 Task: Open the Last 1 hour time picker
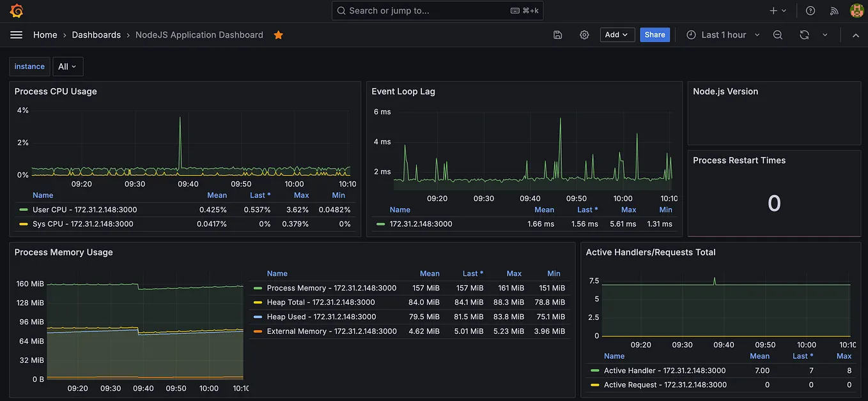[722, 34]
